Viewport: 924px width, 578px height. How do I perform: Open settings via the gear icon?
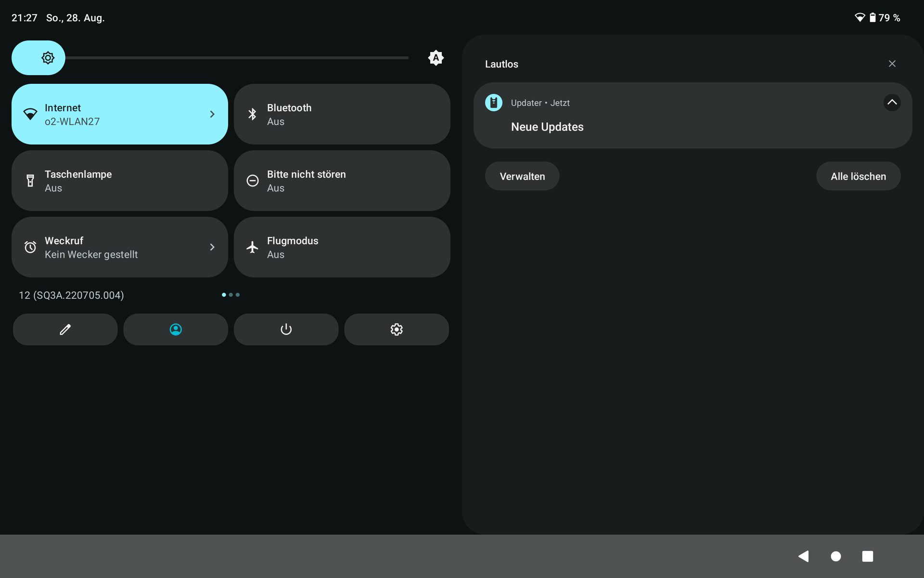(x=396, y=329)
